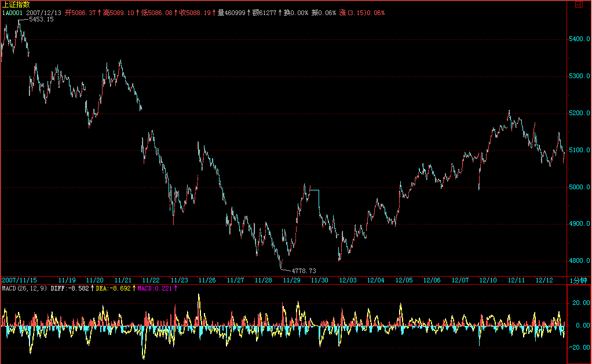Click the 1分钟 period selector
This screenshot has width=592, height=364.
pyautogui.click(x=578, y=281)
